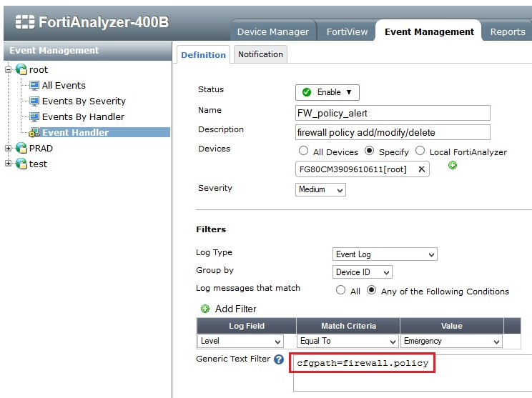Open the Status Enable dropdown
The width and height of the screenshot is (532, 398).
click(327, 93)
